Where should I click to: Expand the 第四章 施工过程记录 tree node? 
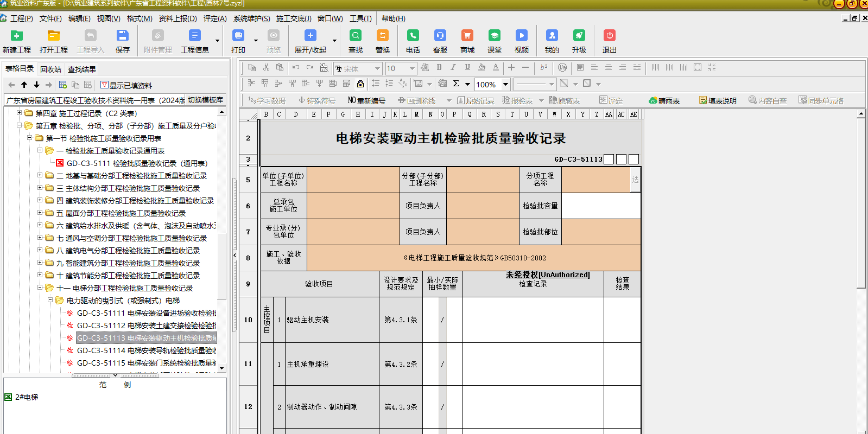pos(20,113)
